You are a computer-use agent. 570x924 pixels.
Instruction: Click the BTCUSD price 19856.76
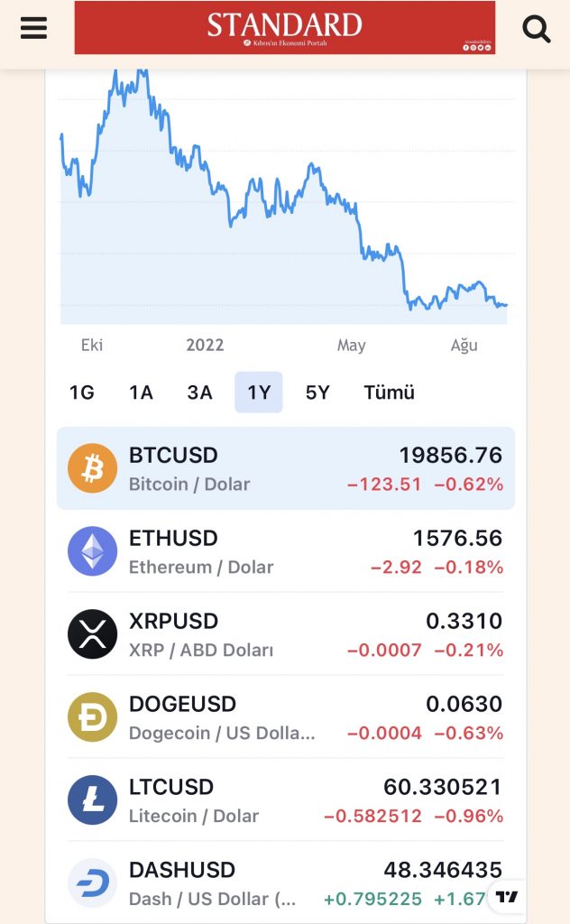point(451,456)
